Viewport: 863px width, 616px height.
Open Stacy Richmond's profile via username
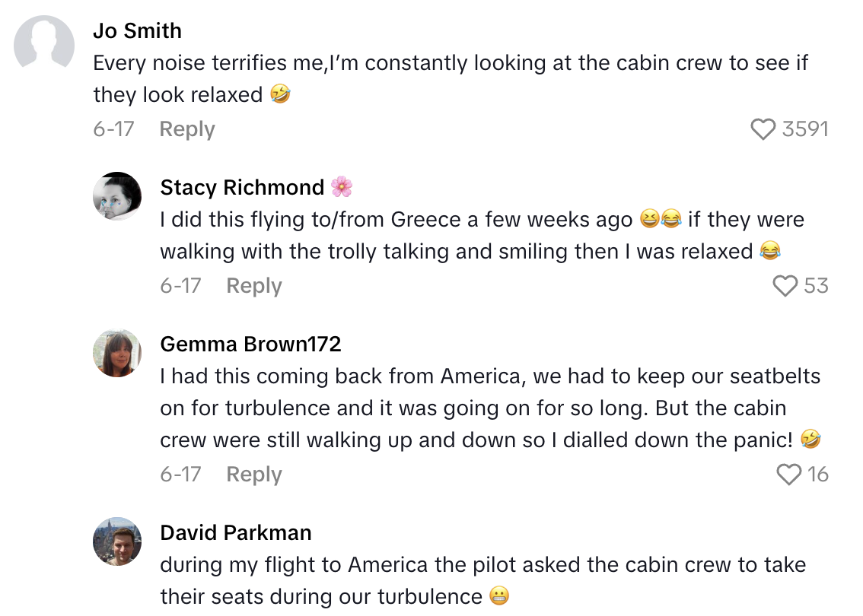pos(242,187)
